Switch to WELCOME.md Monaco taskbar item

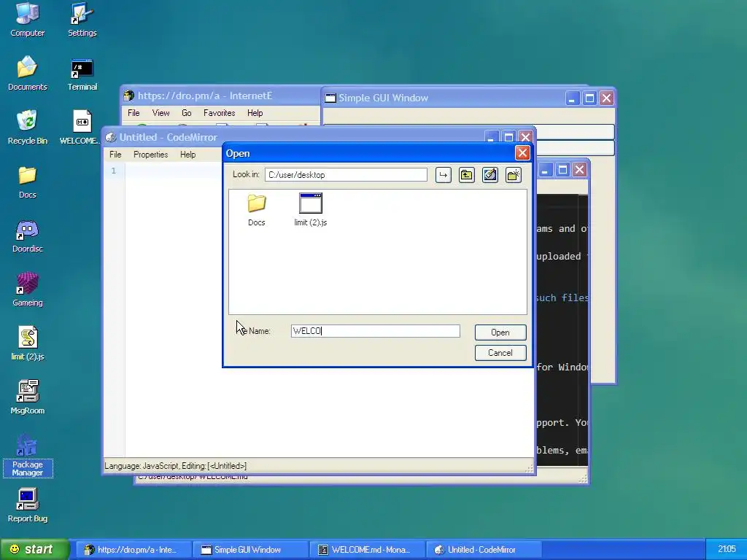[368, 550]
